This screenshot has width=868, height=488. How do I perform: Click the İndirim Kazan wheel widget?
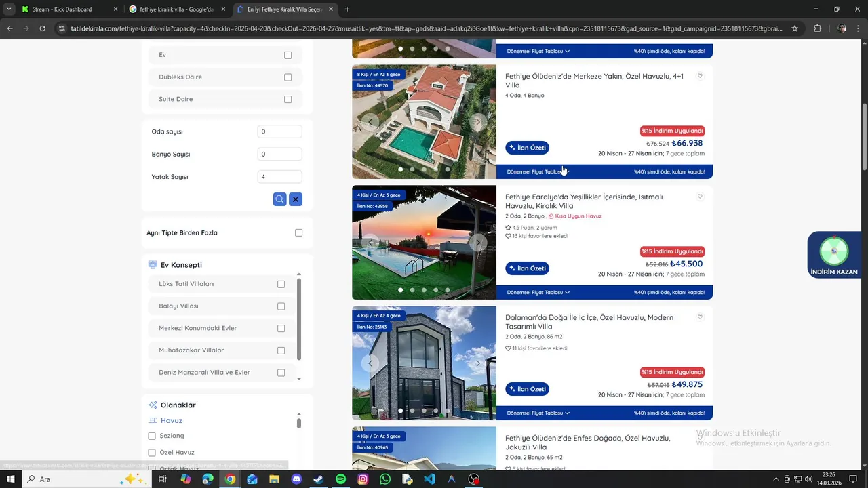(x=834, y=255)
